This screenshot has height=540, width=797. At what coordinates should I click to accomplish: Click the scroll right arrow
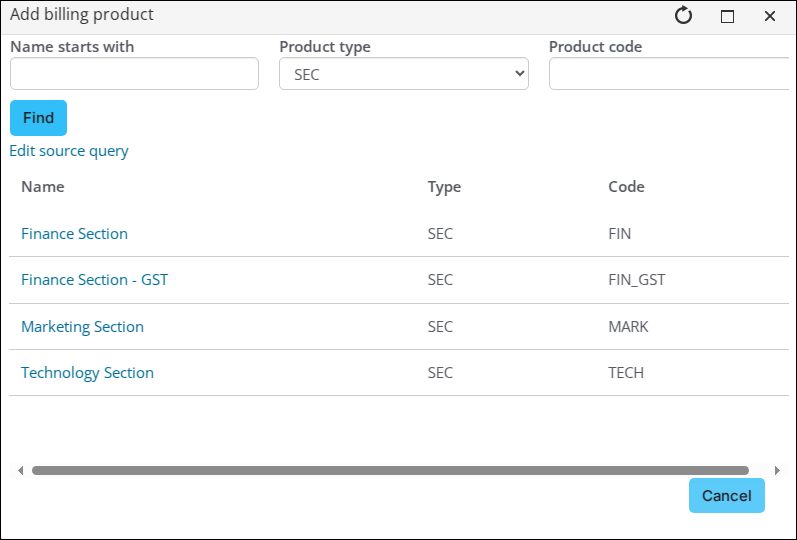pyautogui.click(x=778, y=470)
